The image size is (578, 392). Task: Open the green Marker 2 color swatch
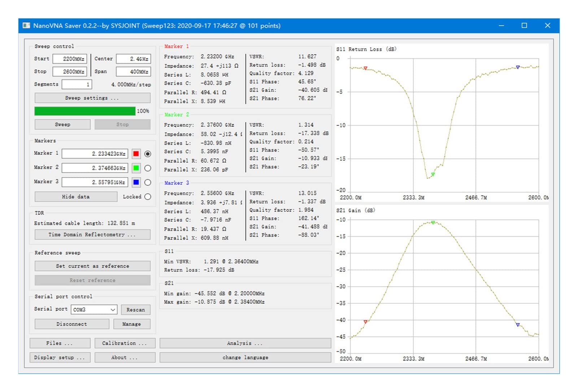[136, 168]
